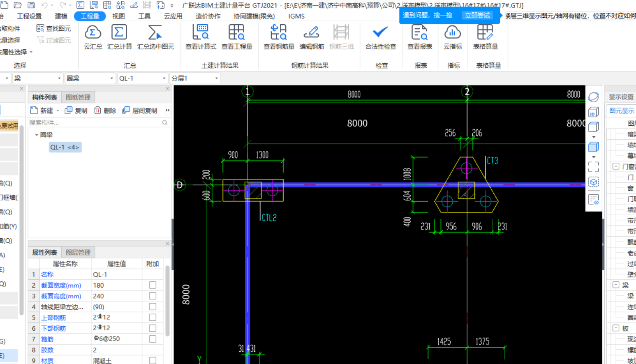This screenshot has height=364, width=636.
Task: Click the wireframe cube view icon
Action: [593, 127]
